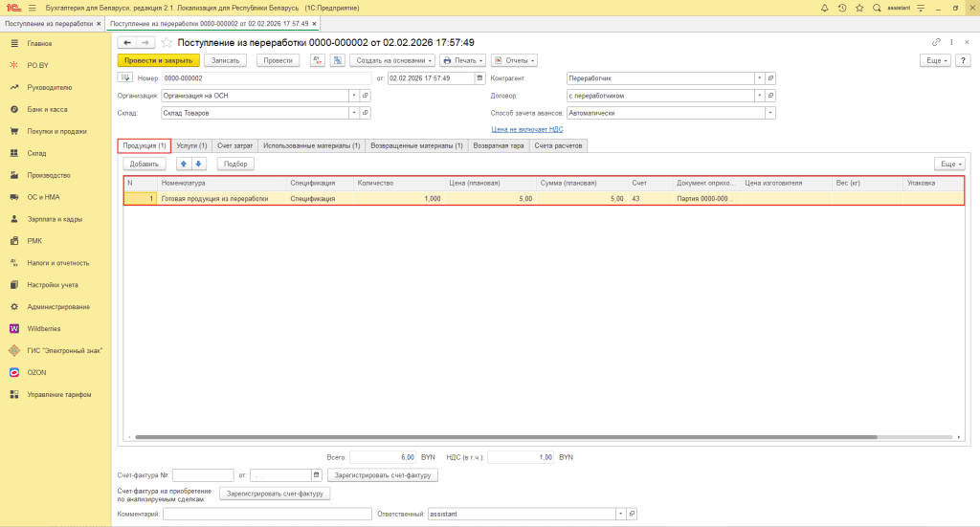Open the history clock icon in title bar
This screenshot has width=980, height=527.
click(842, 8)
